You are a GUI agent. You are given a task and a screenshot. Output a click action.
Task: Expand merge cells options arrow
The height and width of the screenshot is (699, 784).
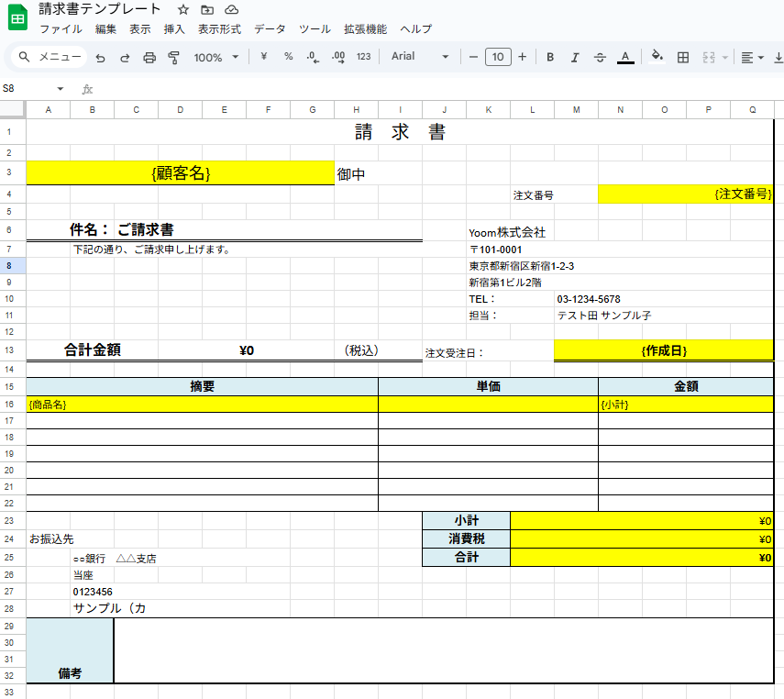click(724, 58)
